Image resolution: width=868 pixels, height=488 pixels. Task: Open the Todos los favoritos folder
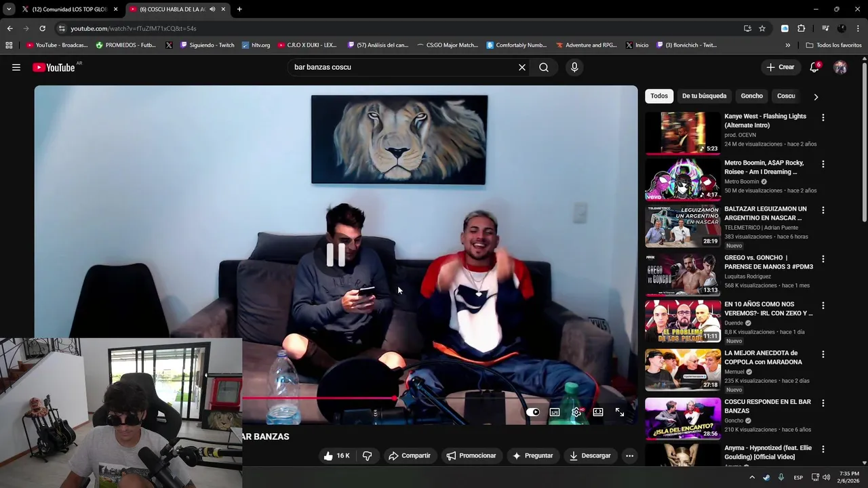(x=834, y=45)
